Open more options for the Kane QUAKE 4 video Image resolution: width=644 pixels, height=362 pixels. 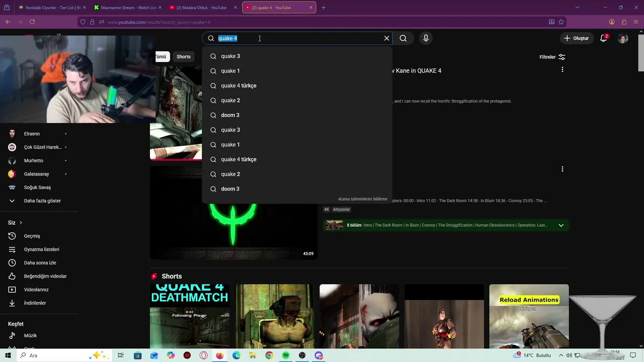(x=562, y=69)
